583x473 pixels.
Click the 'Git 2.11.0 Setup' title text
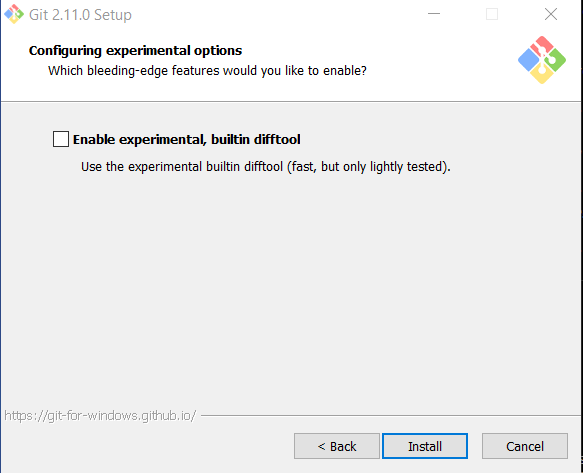point(80,15)
